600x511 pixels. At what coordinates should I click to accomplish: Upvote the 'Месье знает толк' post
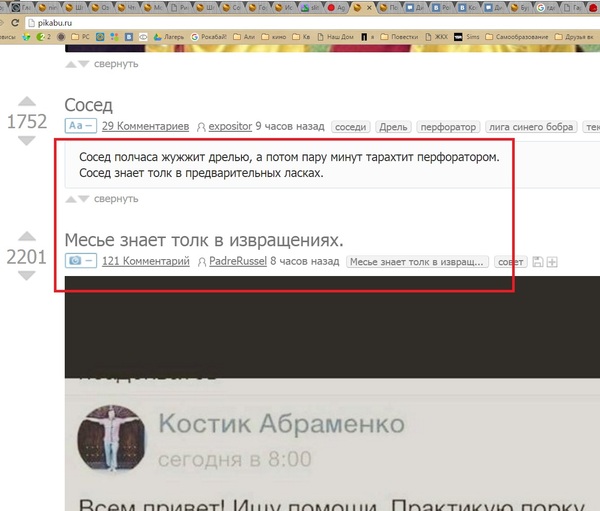point(27,236)
